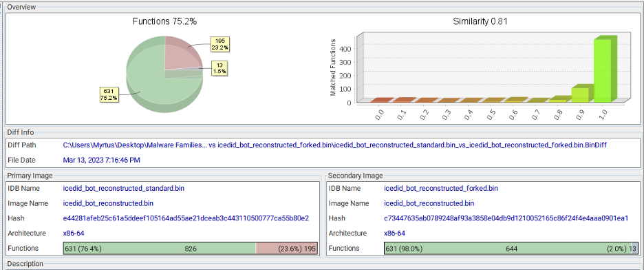Click the File Date value
This screenshot has width=644, height=270.
click(x=102, y=160)
